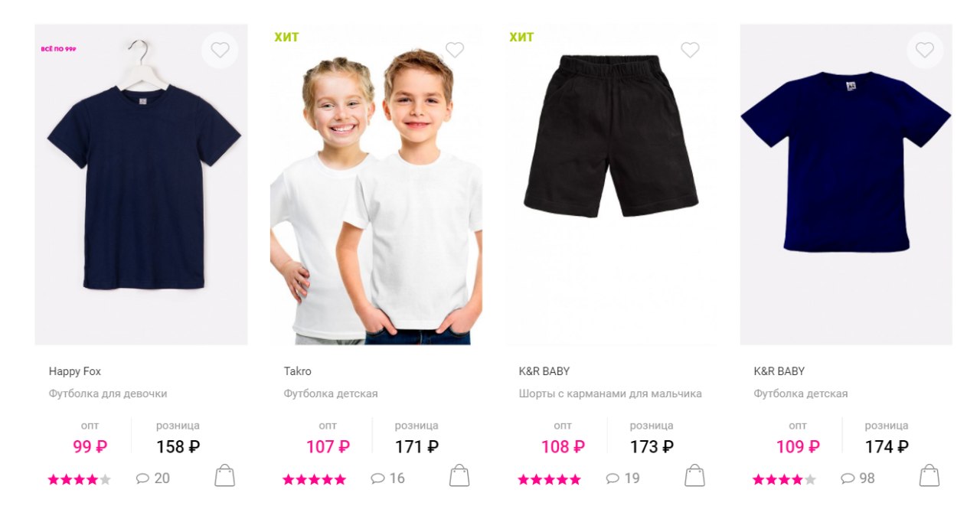Viewport: 980px width, 529px height.
Task: Add Happy Fox t-shirt to shopping bag
Action: coord(224,475)
